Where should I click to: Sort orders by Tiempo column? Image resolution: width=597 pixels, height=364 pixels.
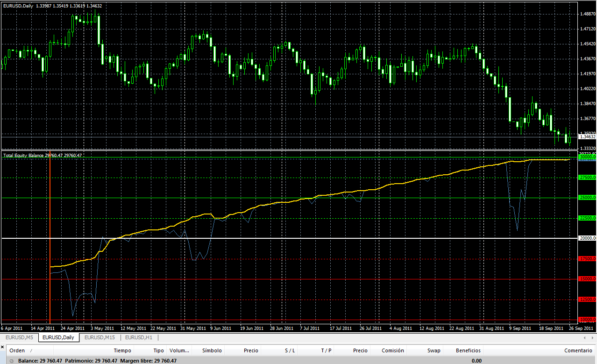tap(122, 350)
